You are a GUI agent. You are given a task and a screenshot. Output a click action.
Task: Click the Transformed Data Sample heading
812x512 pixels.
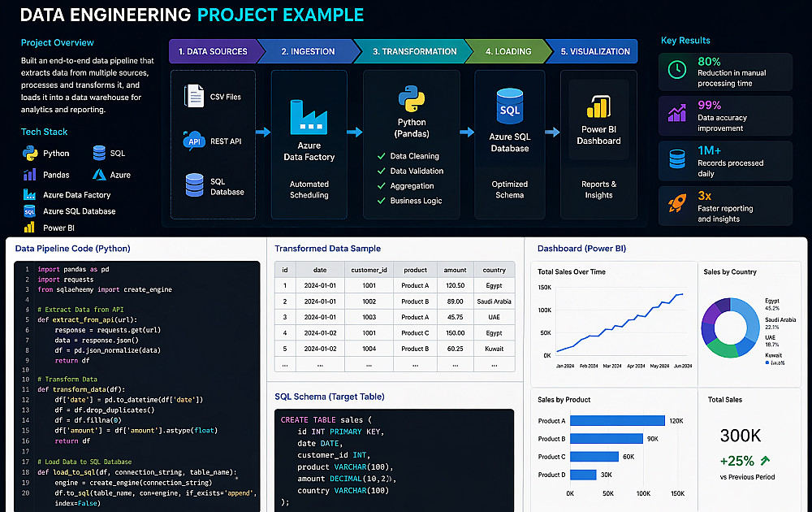coord(327,248)
